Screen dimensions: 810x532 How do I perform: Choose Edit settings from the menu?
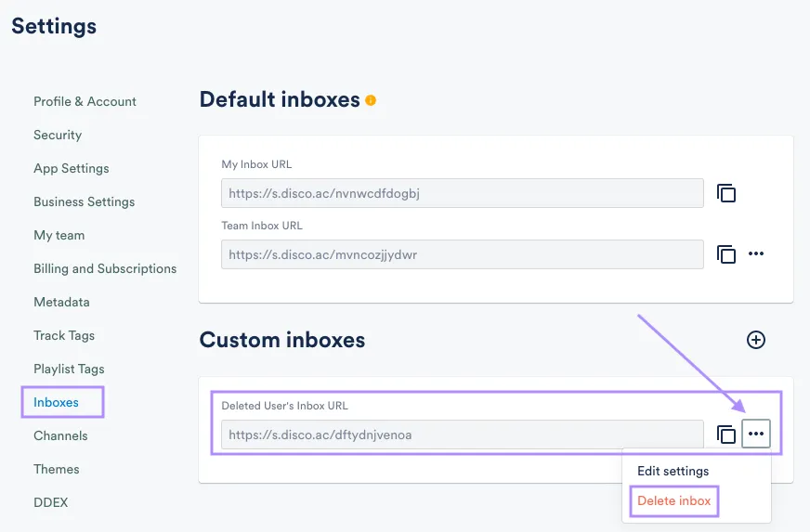pos(673,471)
